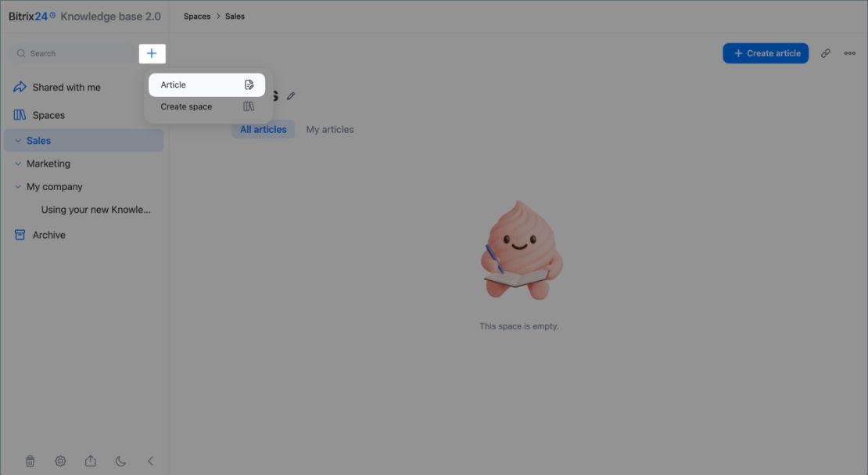Click the Create article button
This screenshot has width=868, height=475.
[766, 53]
